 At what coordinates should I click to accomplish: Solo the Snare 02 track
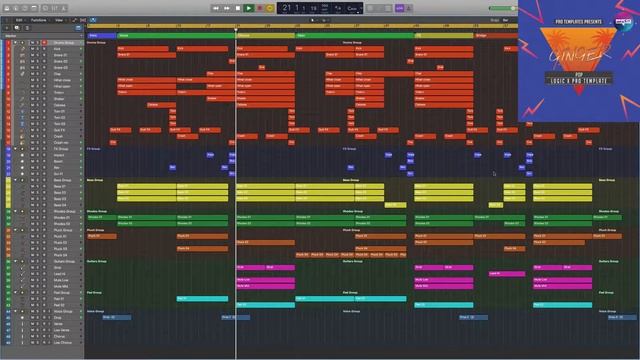pyautogui.click(x=38, y=62)
